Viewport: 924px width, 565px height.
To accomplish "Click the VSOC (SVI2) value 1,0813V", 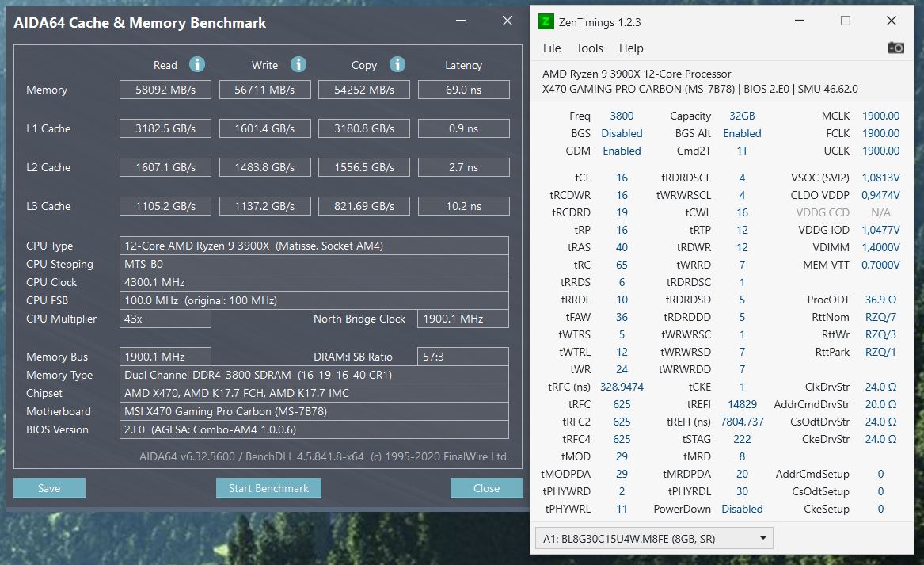I will [x=880, y=178].
